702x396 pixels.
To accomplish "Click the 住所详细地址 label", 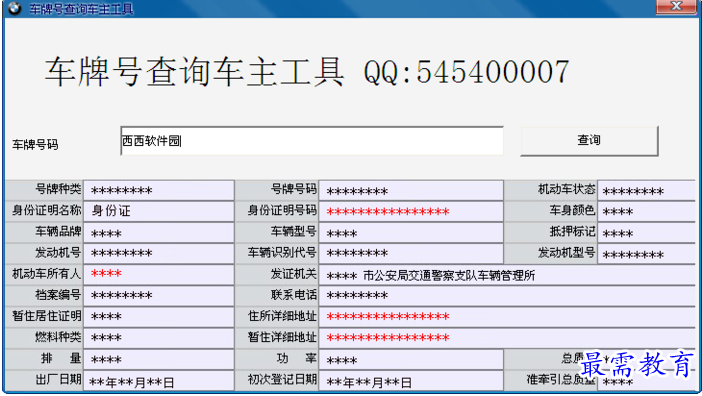I will click(x=282, y=316).
